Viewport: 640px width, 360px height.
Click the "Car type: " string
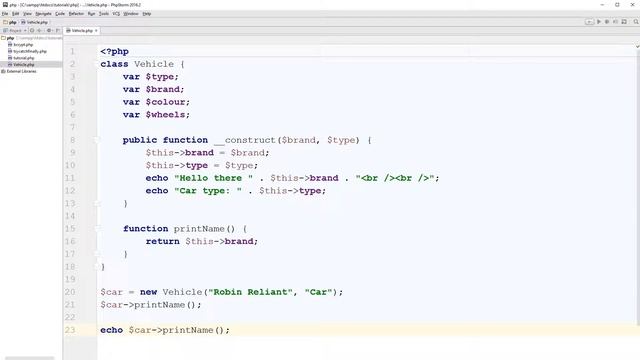click(208, 191)
